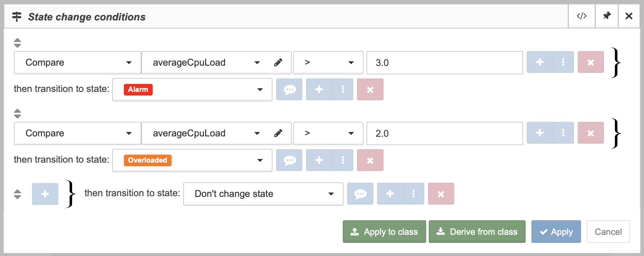Edit averageCpuLoad pencil icon in second condition

[x=278, y=133]
